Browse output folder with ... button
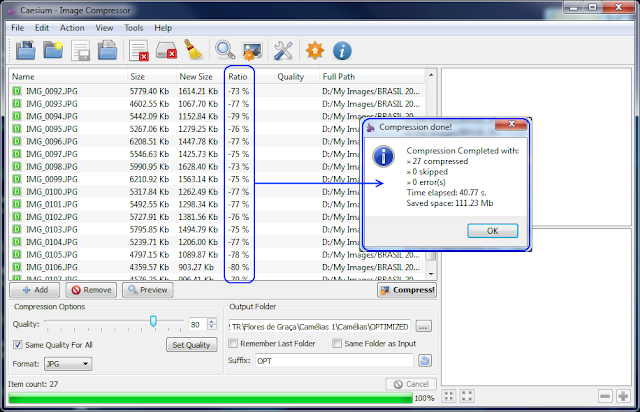 (424, 326)
